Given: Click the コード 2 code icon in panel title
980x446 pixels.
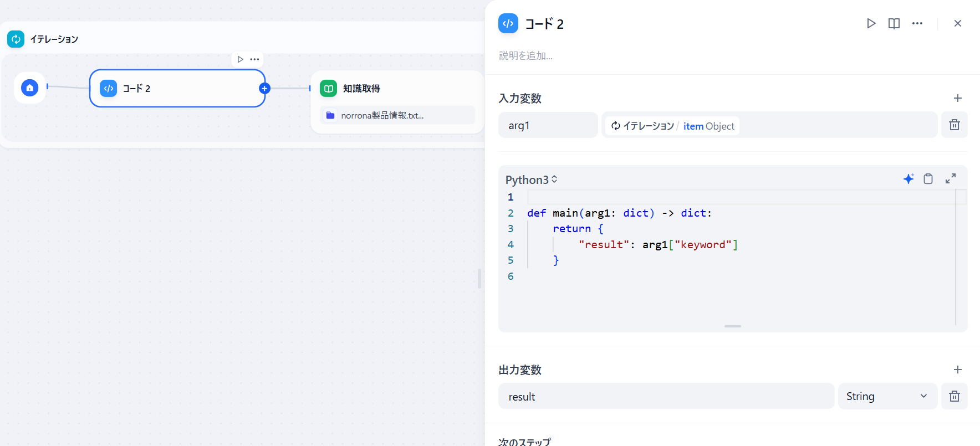Looking at the screenshot, I should coord(508,23).
